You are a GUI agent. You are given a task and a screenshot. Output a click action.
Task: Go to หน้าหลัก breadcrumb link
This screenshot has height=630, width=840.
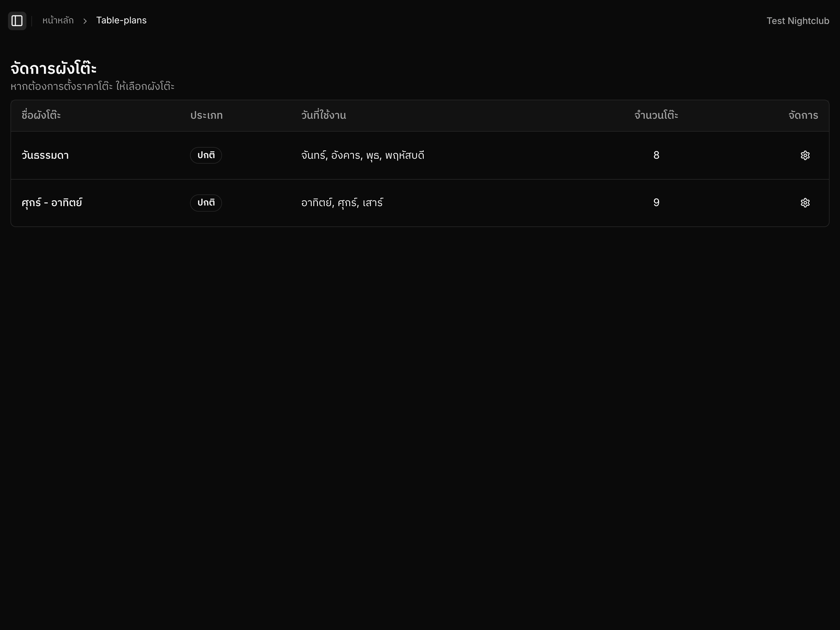[58, 21]
